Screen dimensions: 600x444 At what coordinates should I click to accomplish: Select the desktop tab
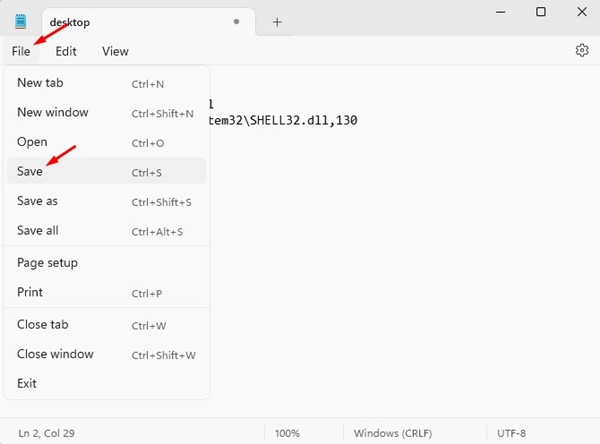[x=148, y=22]
